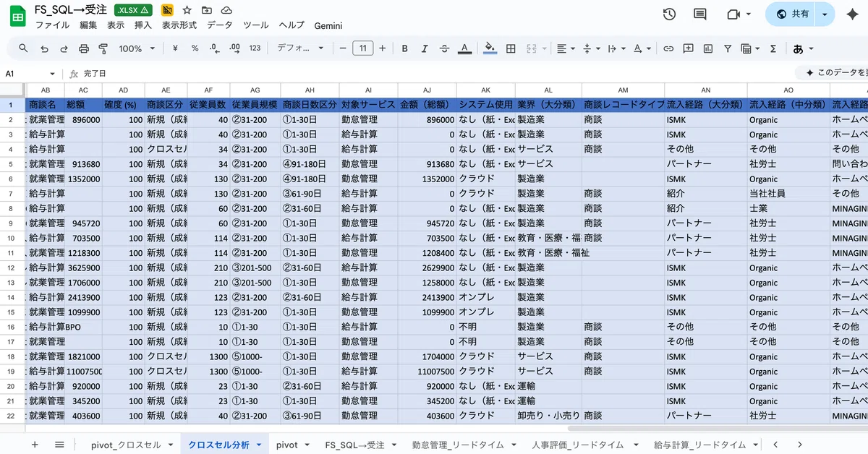868x454 pixels.
Task: Edit the font size field showing 11
Action: pos(362,48)
